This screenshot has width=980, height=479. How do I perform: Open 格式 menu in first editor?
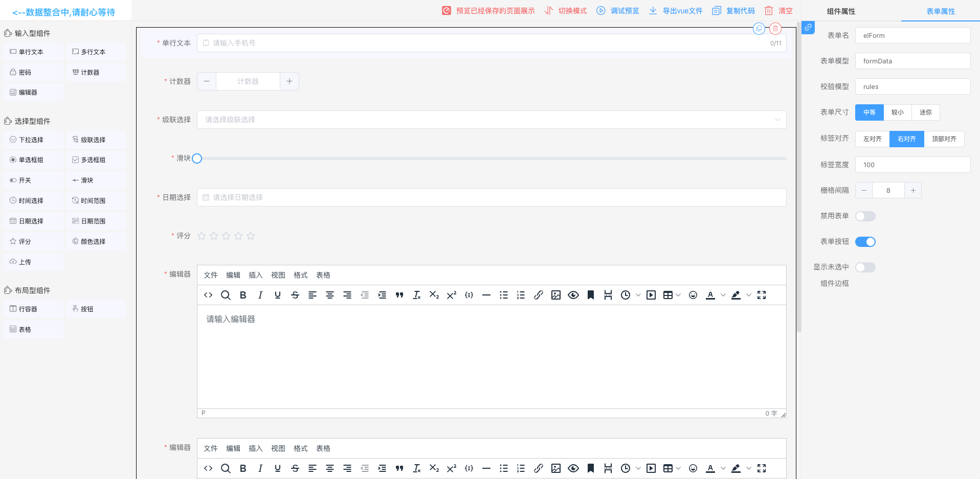[x=301, y=275]
